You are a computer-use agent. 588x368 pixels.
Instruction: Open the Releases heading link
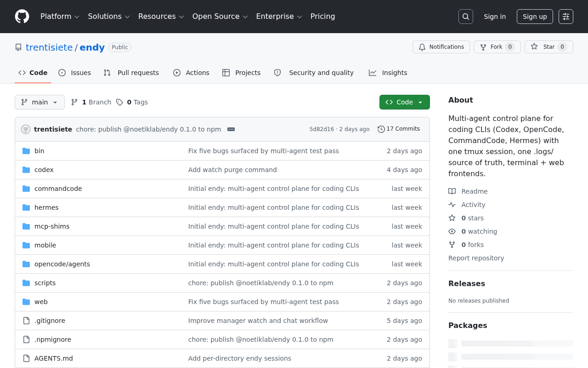pos(467,283)
